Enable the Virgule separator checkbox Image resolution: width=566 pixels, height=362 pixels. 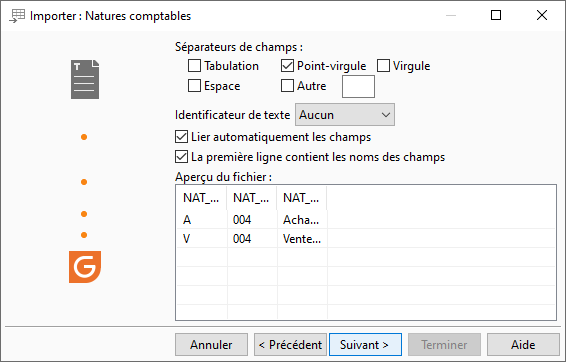[x=383, y=66]
